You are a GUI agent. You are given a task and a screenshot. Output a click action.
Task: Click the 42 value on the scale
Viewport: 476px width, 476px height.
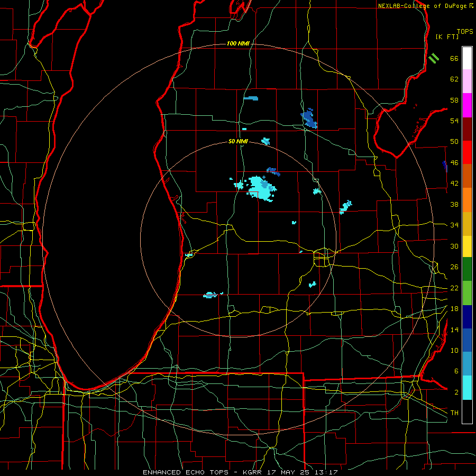pyautogui.click(x=454, y=184)
